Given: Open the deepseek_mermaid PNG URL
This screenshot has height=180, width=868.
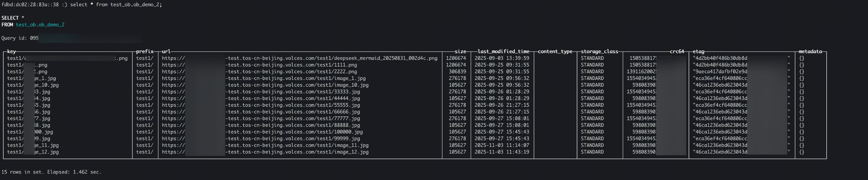Looking at the screenshot, I should (299, 59).
